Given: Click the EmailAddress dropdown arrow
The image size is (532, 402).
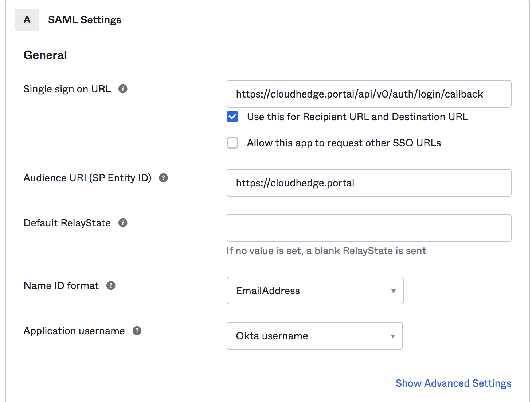Looking at the screenshot, I should tap(393, 291).
